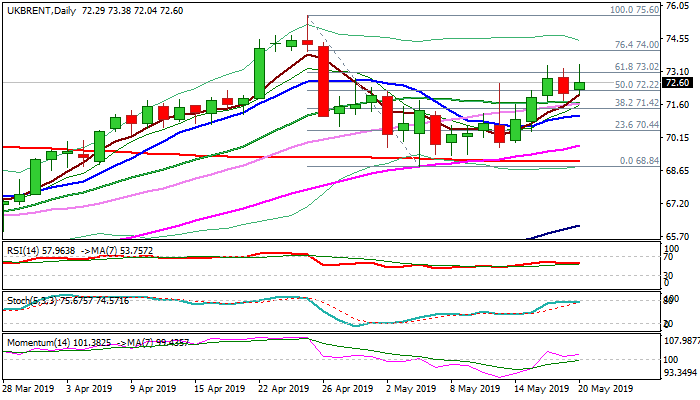Click the RSI(14) indicator label
The width and height of the screenshot is (700, 400).
22,247
